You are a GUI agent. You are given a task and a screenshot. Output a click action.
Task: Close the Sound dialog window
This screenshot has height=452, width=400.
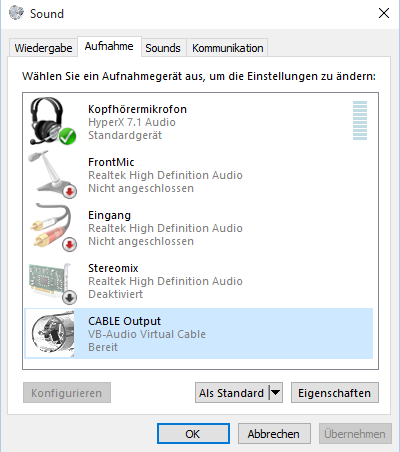384,13
